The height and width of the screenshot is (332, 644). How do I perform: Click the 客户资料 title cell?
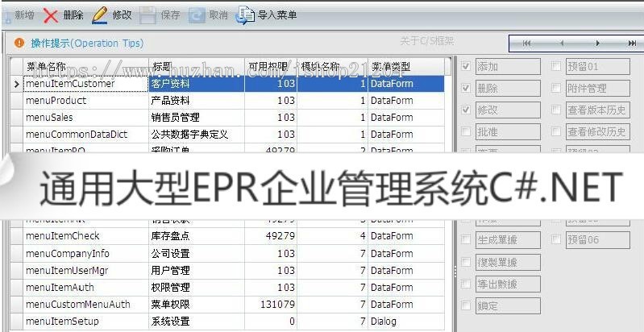point(197,84)
